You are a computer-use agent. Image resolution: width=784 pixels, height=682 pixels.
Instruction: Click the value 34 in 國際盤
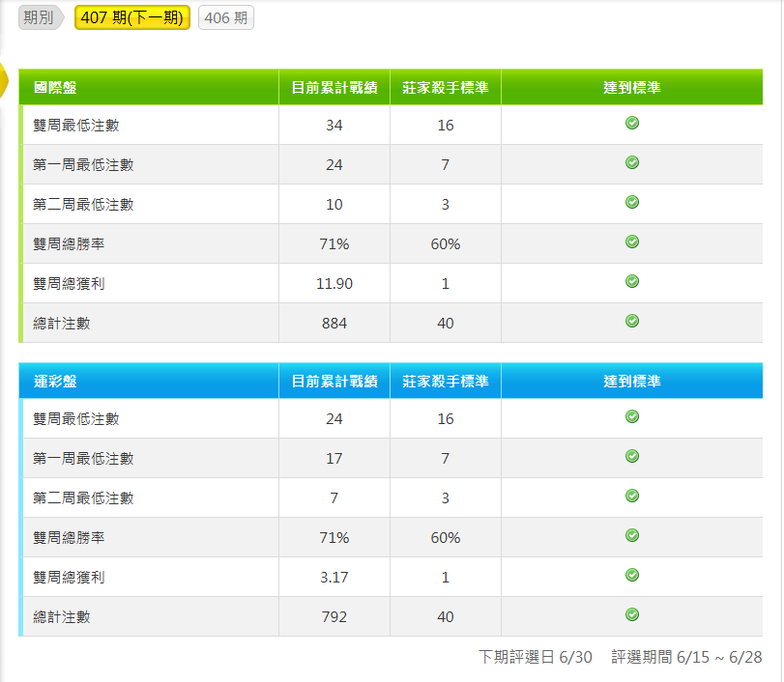pos(334,125)
